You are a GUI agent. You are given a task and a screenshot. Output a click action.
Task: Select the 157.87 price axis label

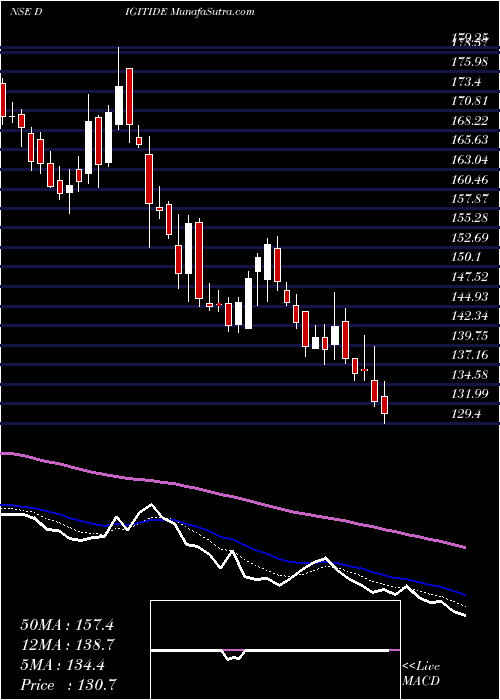(x=470, y=199)
